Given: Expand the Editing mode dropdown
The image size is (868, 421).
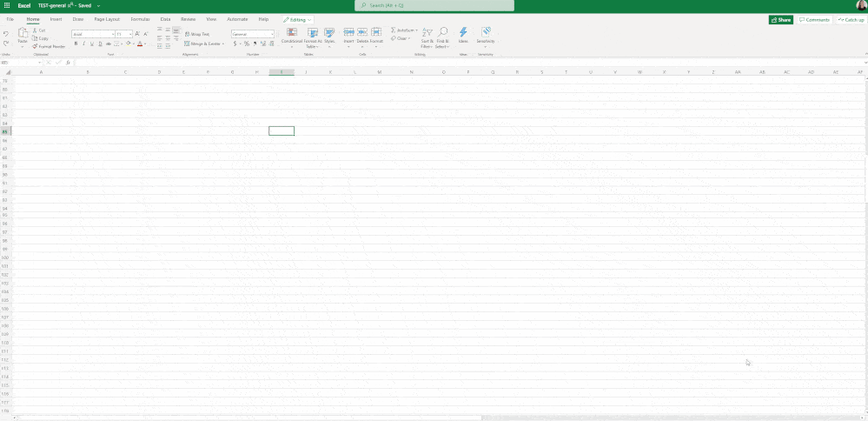Looking at the screenshot, I should pos(298,19).
